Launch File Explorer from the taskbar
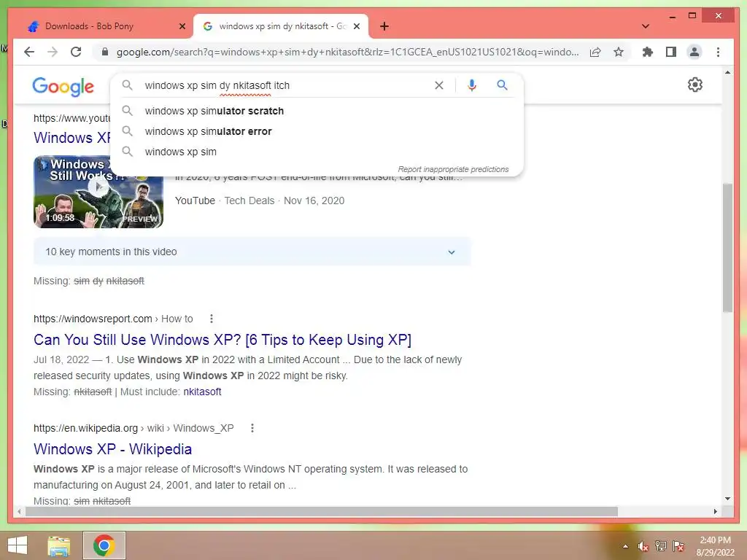 (59, 545)
